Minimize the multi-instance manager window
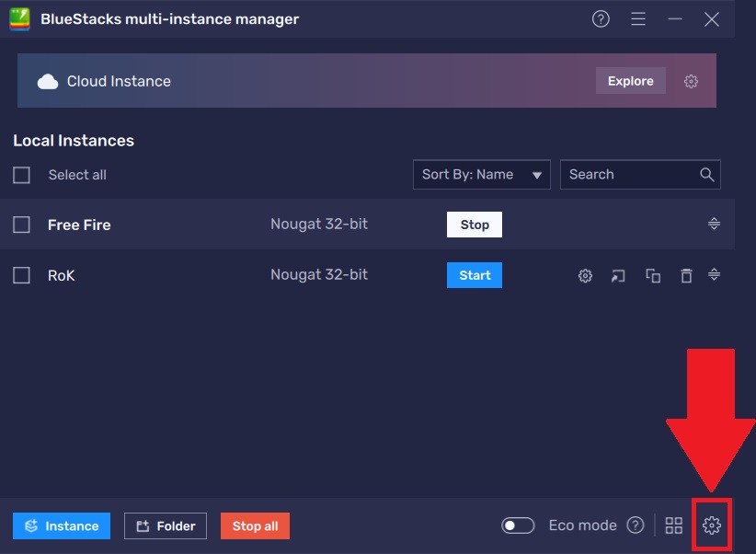The width and height of the screenshot is (756, 554). [x=675, y=19]
